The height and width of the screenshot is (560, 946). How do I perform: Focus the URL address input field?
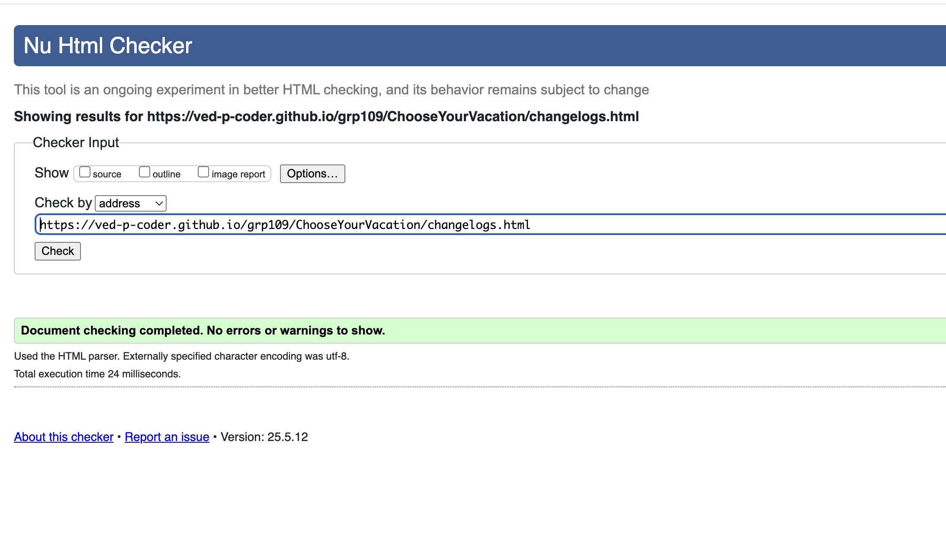(x=491, y=225)
